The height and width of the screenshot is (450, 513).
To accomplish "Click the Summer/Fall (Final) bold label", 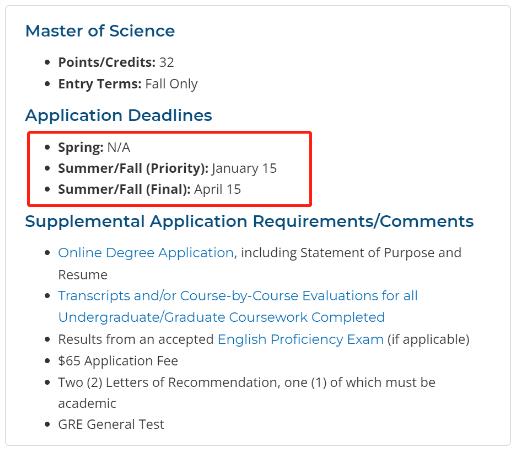I will pos(124,189).
